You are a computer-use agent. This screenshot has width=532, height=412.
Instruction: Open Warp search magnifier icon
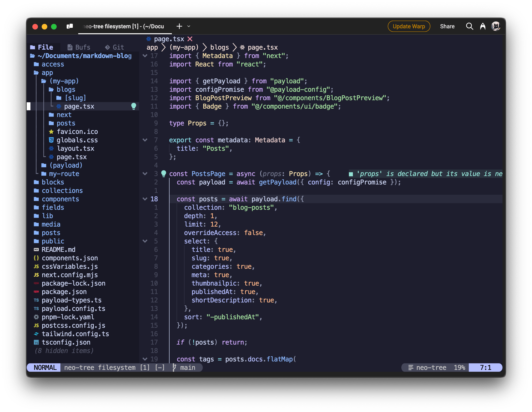[469, 26]
